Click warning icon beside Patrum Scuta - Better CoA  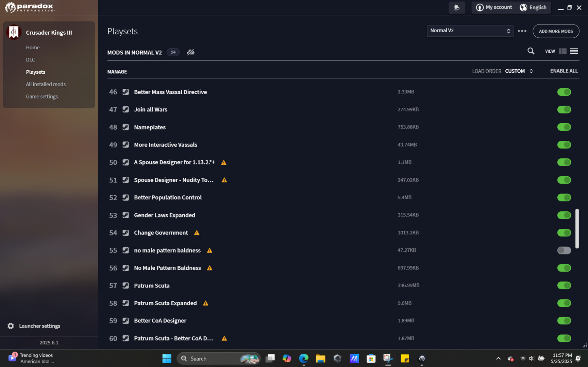click(224, 338)
